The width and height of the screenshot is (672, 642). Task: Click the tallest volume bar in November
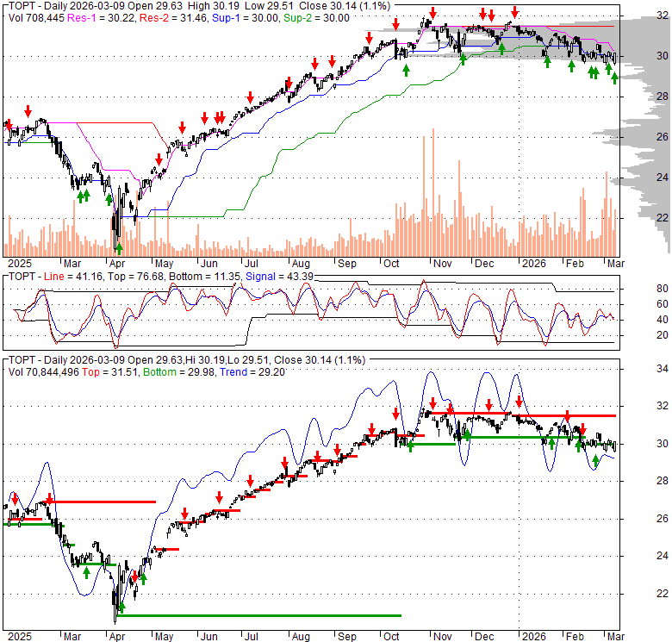pyautogui.click(x=433, y=192)
